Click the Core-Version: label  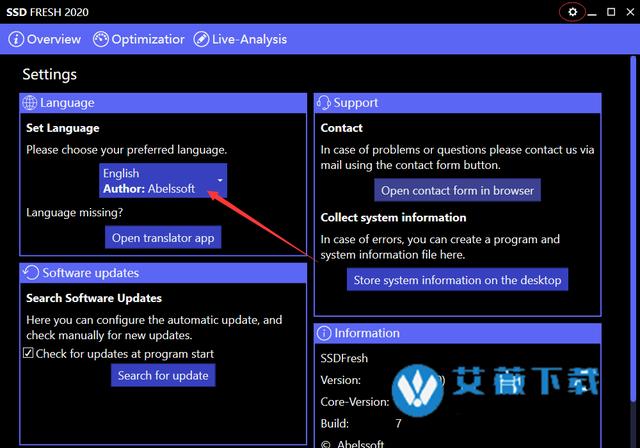[x=355, y=402]
